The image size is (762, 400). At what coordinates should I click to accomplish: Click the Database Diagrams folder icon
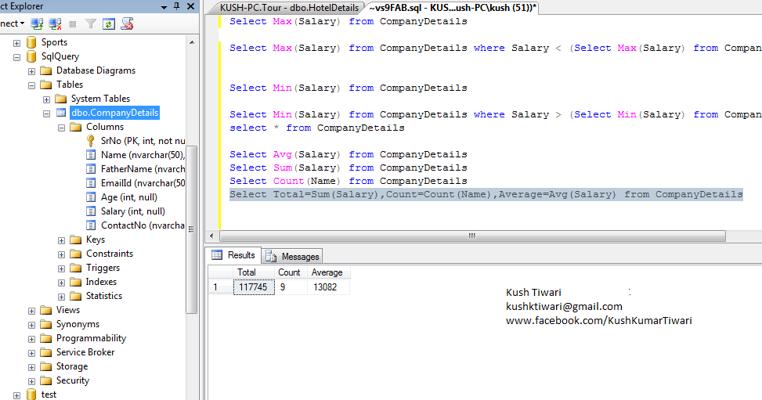pos(46,71)
